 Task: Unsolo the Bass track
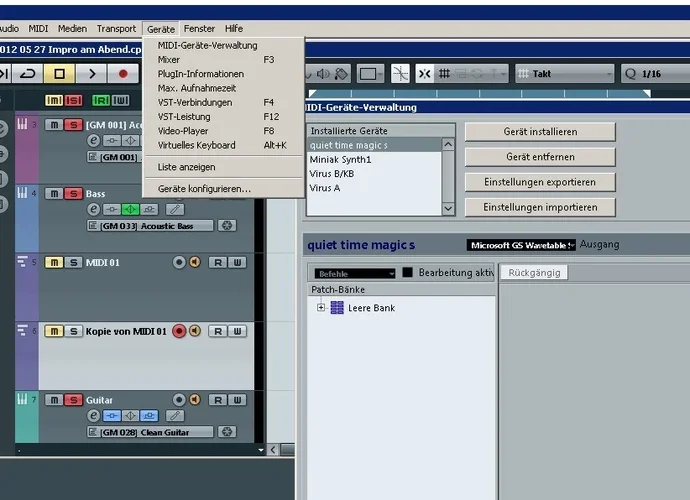[x=73, y=194]
